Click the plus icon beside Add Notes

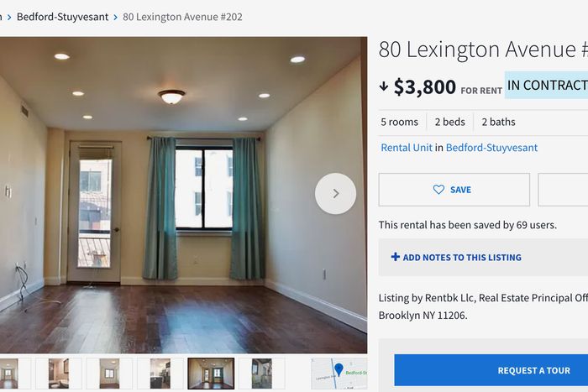[396, 257]
